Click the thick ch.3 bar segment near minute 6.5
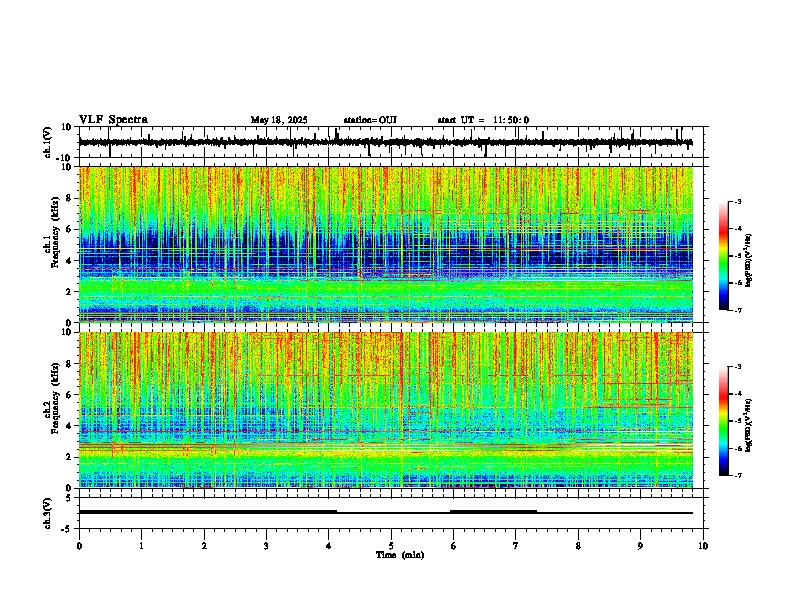The width and height of the screenshot is (792, 612). [493, 512]
